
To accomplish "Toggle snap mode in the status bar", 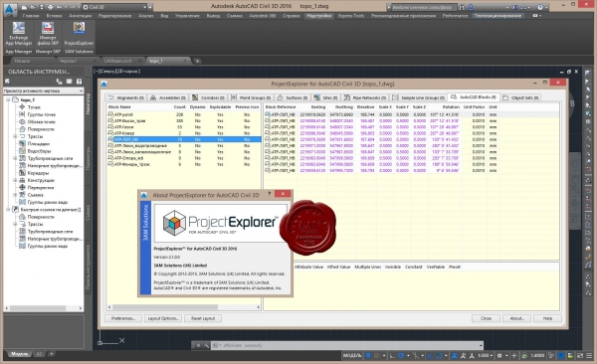I will coord(376,356).
